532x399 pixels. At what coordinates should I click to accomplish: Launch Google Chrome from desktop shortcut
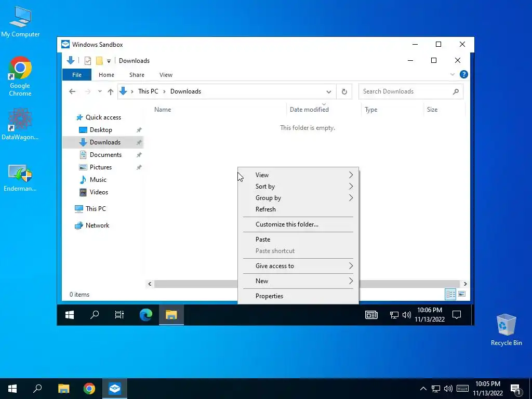pyautogui.click(x=20, y=76)
